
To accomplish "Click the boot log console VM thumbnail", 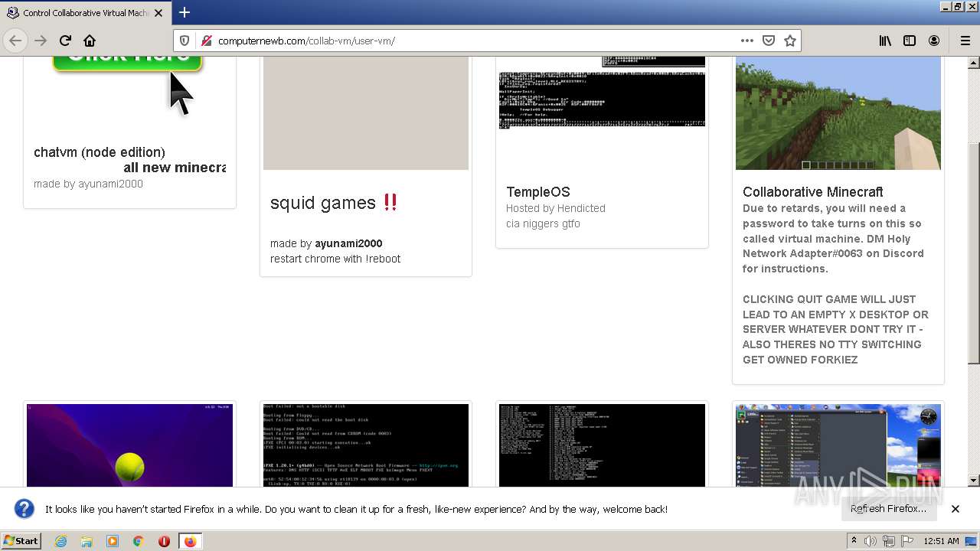I will coord(602,445).
